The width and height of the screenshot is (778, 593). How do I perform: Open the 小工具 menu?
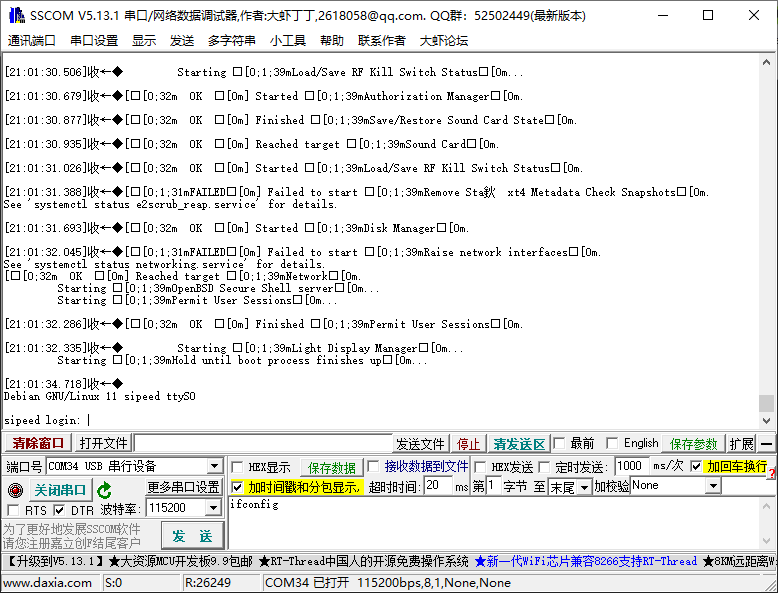(288, 40)
